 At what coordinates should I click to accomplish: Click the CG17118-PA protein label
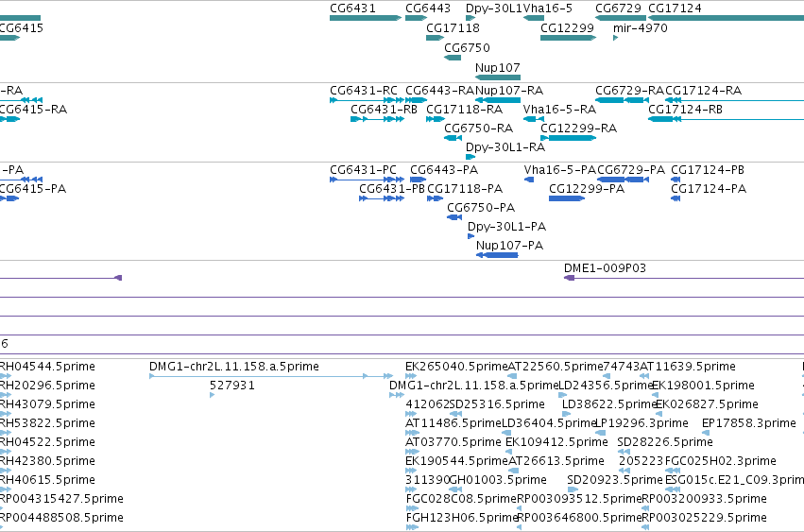tap(465, 189)
